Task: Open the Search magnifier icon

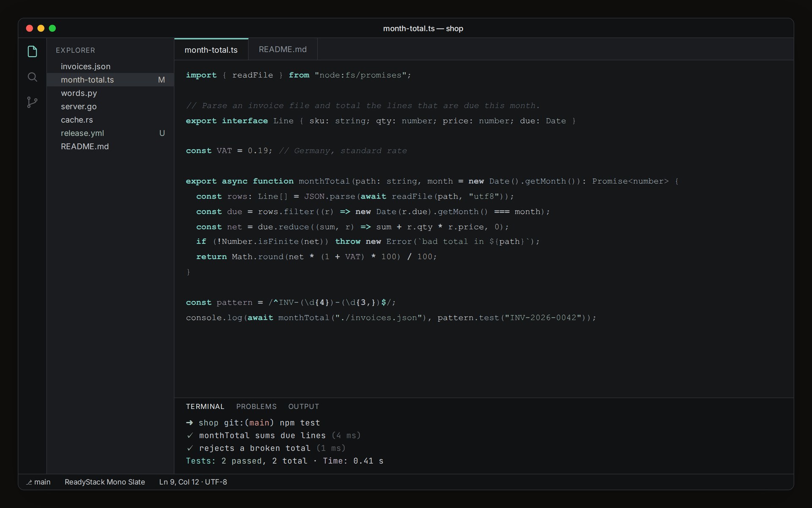Action: pos(32,77)
